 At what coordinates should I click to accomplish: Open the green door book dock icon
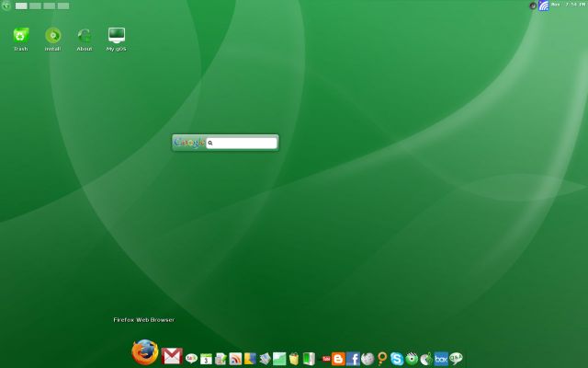click(309, 359)
